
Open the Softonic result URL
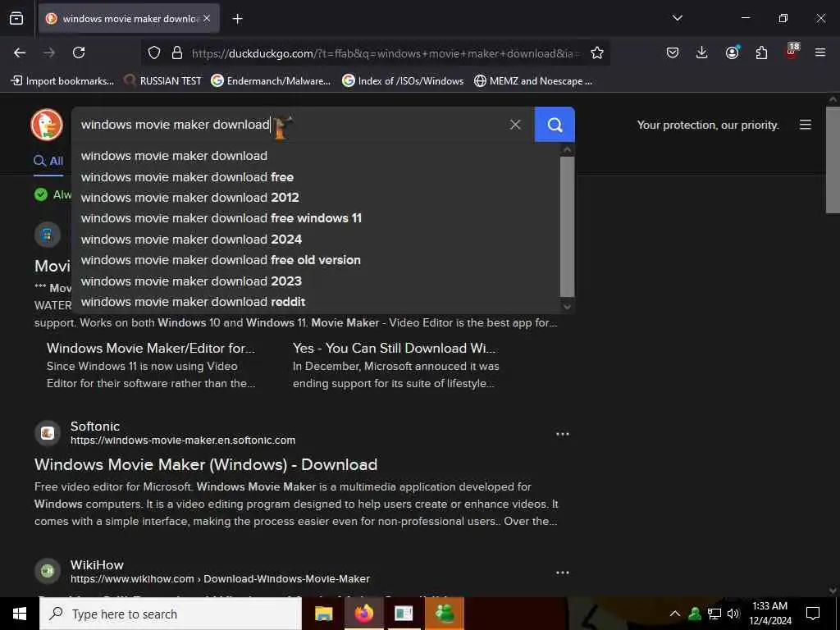(x=183, y=441)
